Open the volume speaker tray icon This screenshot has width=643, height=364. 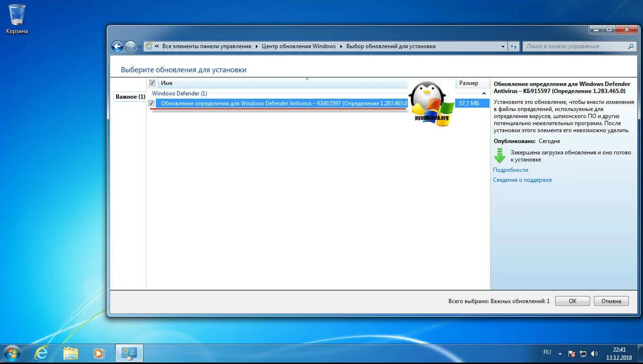click(x=594, y=353)
